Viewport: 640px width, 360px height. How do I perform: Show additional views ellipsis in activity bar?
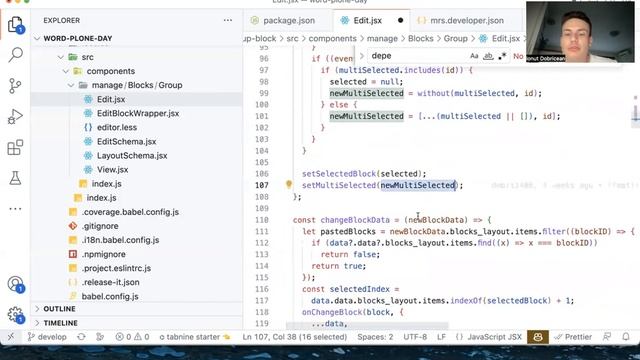(15, 209)
